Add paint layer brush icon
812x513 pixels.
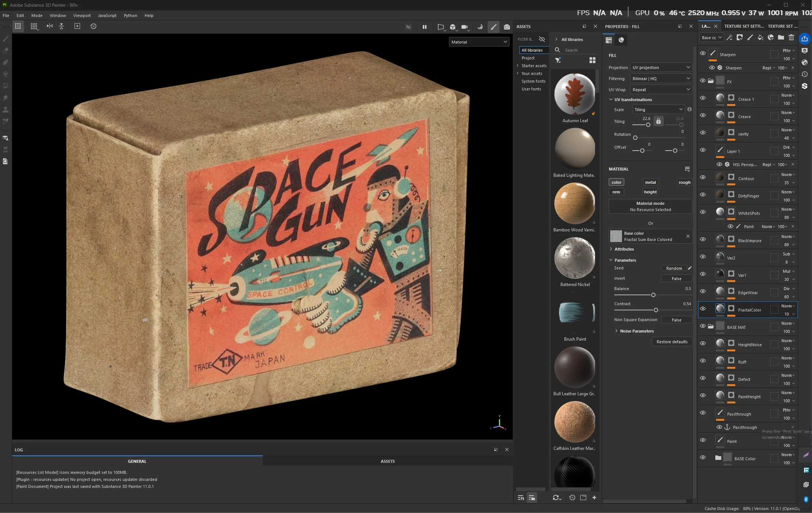tap(750, 37)
